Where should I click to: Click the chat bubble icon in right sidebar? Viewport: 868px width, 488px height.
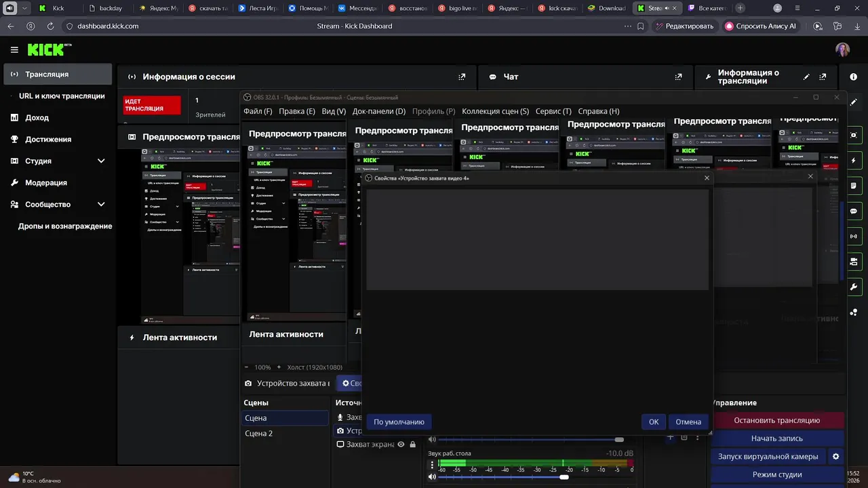(x=853, y=211)
